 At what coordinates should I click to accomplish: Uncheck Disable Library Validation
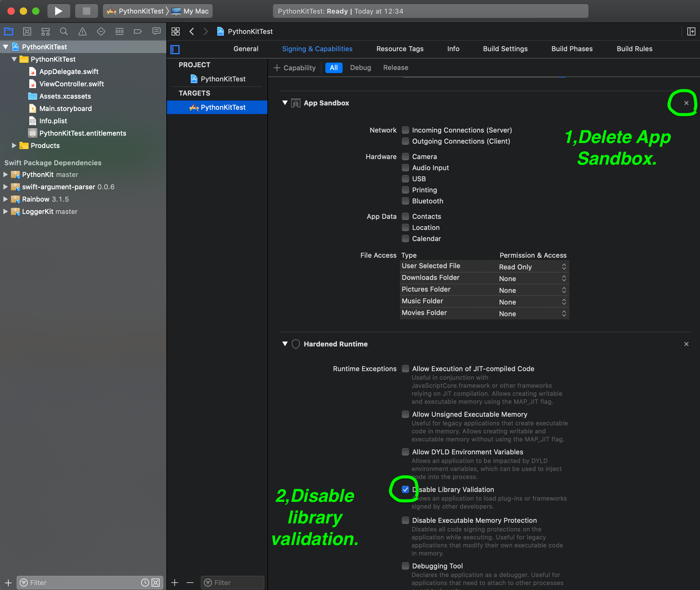pyautogui.click(x=405, y=489)
